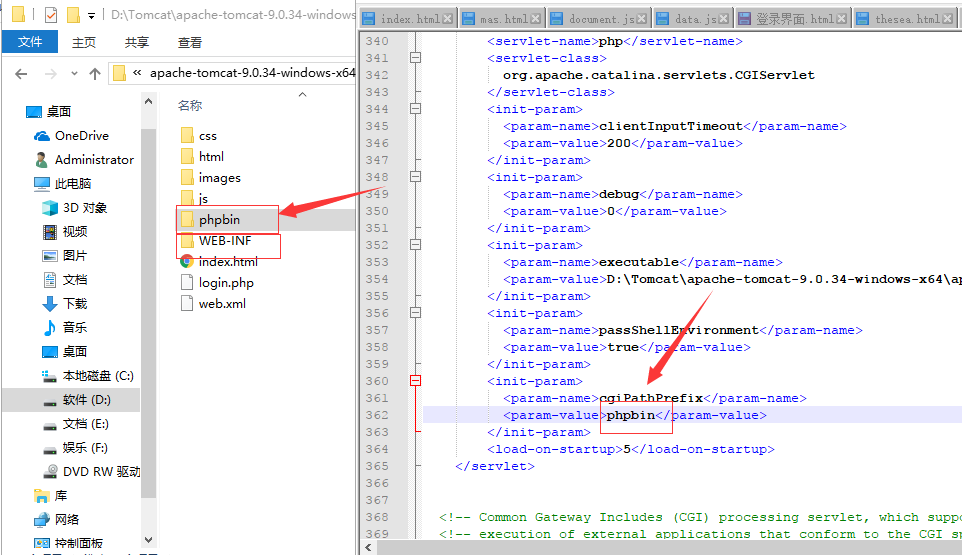The width and height of the screenshot is (962, 555).
Task: Close the data.js editor tab
Action: (x=724, y=19)
